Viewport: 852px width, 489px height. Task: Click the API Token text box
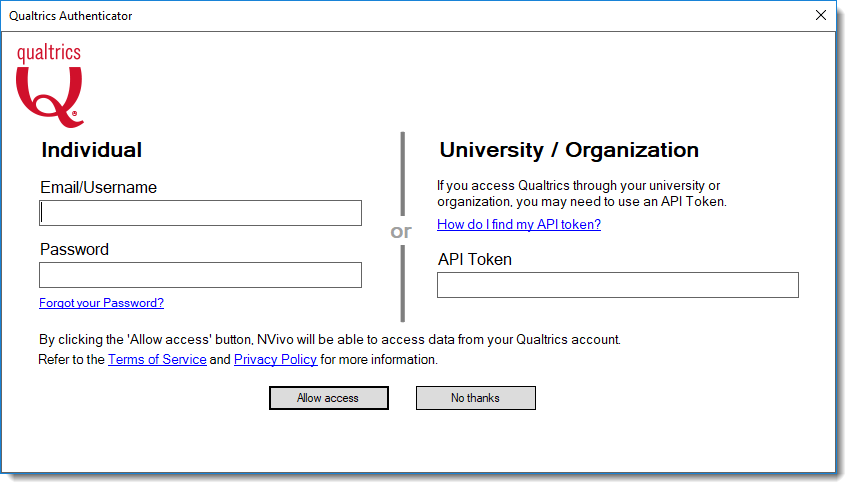tap(618, 285)
